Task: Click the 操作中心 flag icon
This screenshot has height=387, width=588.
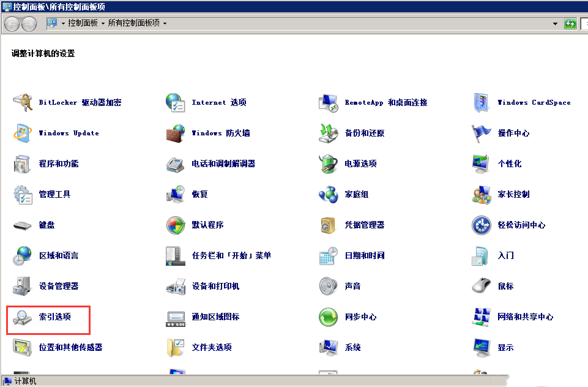Action: point(482,133)
